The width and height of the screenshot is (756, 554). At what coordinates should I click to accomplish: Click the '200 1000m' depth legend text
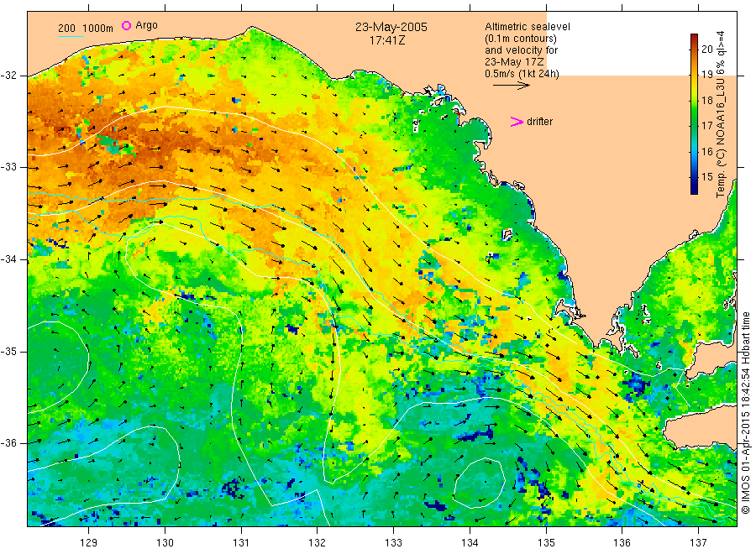click(86, 29)
